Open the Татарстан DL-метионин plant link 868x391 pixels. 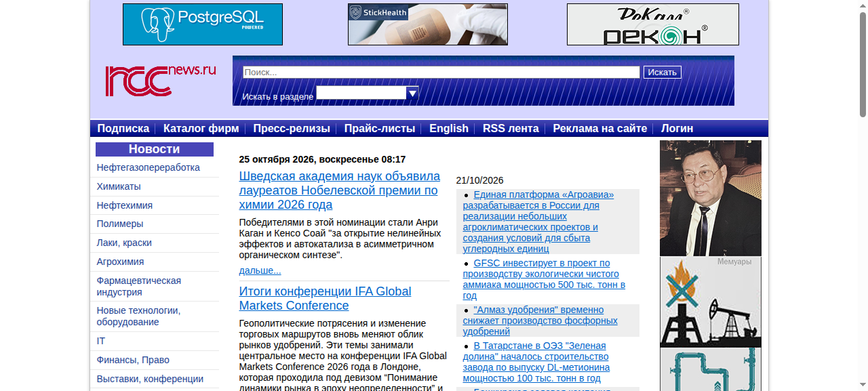tap(536, 362)
